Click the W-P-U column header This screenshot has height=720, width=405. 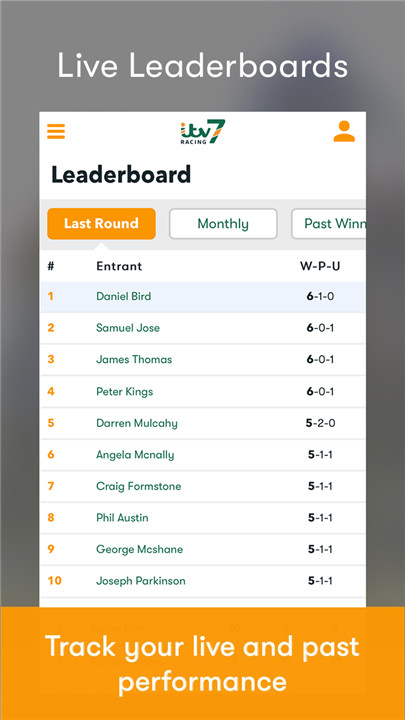point(320,266)
